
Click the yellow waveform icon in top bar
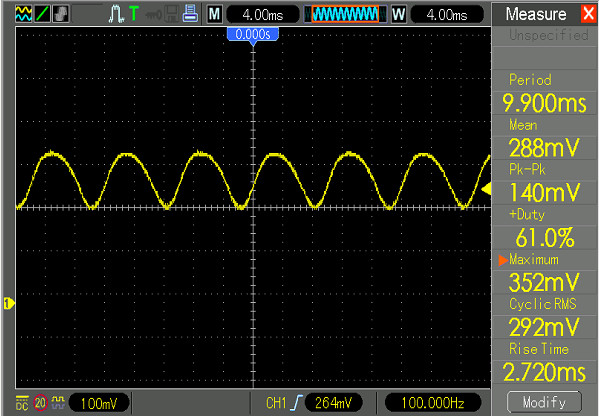pyautogui.click(x=24, y=14)
